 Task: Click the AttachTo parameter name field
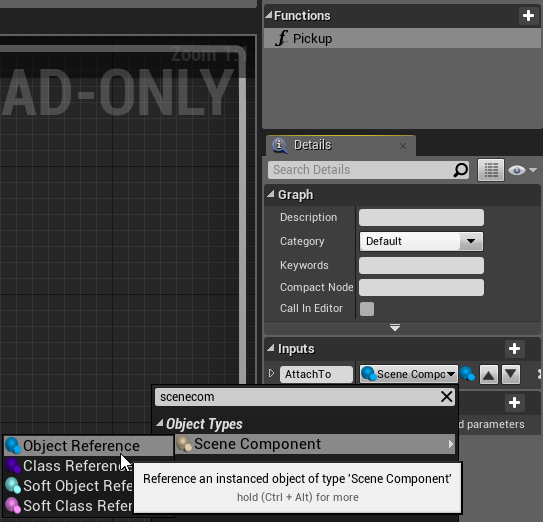[316, 374]
